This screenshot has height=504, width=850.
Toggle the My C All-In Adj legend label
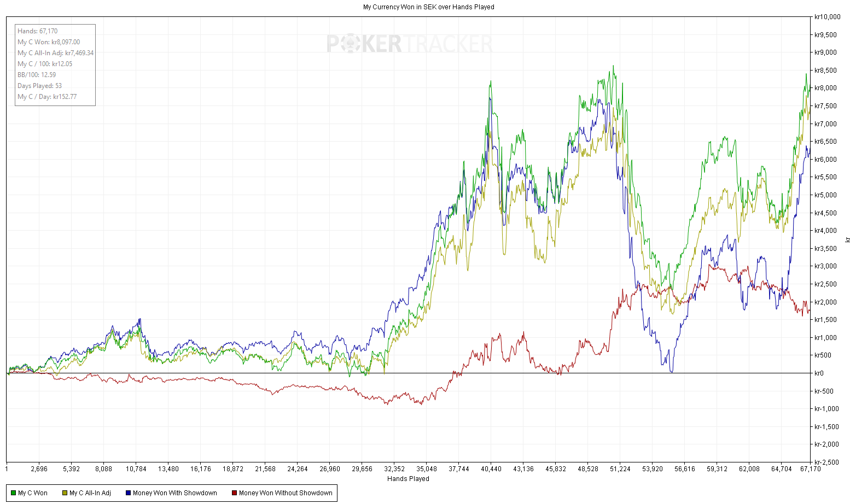tap(90, 493)
